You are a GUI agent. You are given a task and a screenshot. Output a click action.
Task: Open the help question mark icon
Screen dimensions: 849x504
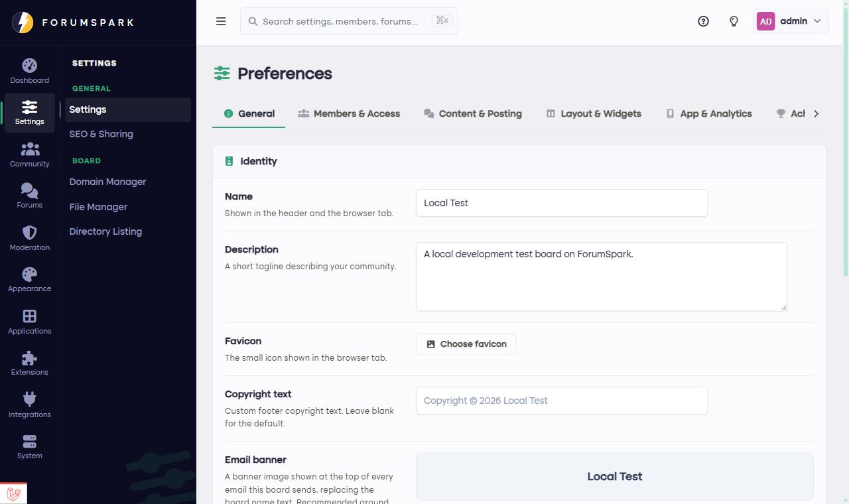pyautogui.click(x=703, y=21)
